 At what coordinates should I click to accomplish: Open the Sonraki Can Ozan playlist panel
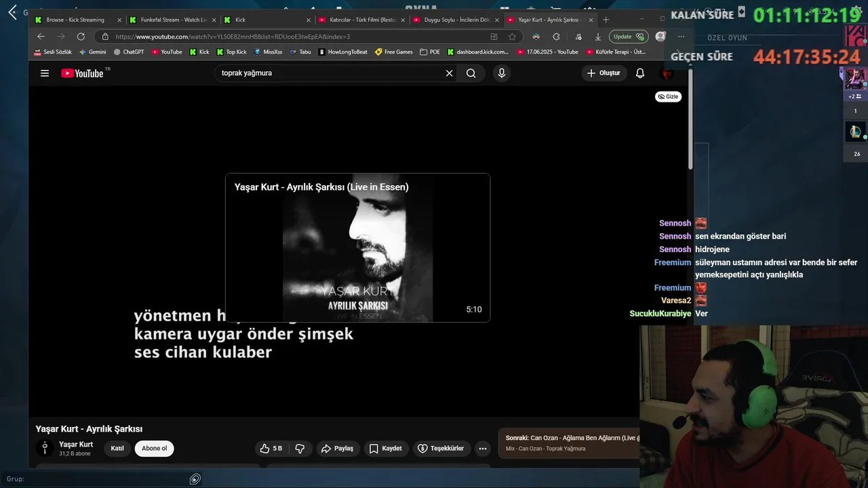pos(570,443)
